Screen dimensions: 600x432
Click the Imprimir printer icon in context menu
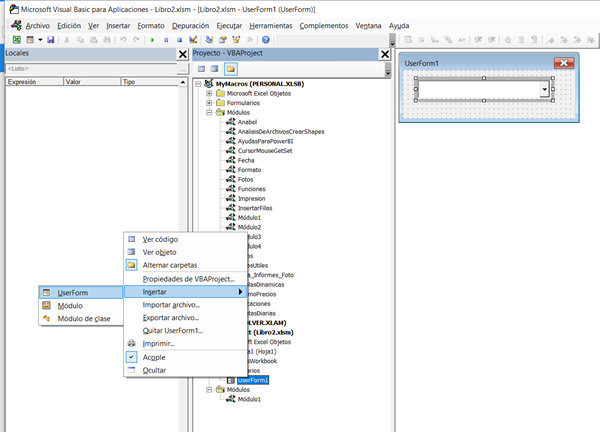point(131,343)
